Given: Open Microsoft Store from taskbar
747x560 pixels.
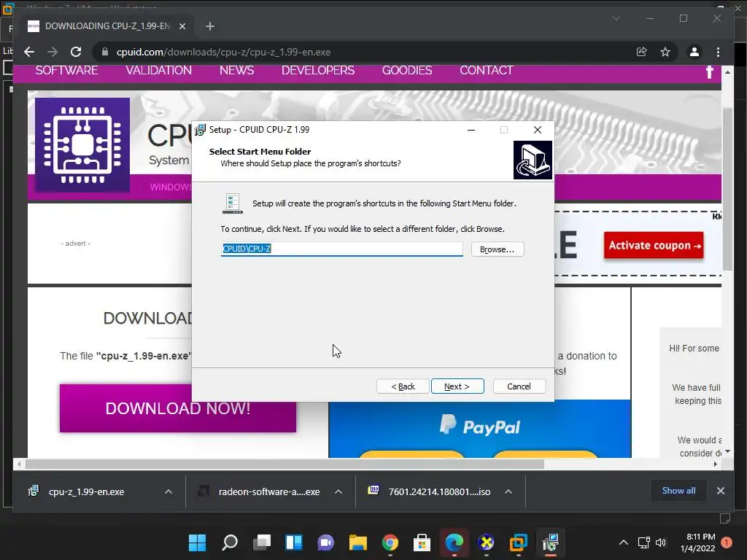Looking at the screenshot, I should point(422,542).
